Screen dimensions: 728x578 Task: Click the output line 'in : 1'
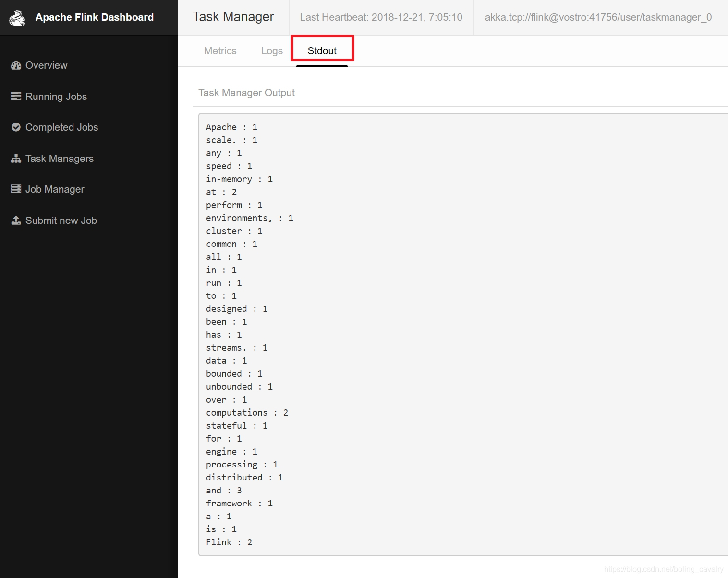pos(221,270)
